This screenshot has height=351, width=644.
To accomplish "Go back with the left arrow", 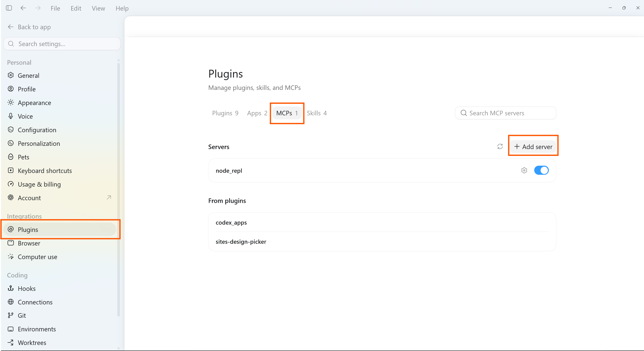I will point(23,8).
